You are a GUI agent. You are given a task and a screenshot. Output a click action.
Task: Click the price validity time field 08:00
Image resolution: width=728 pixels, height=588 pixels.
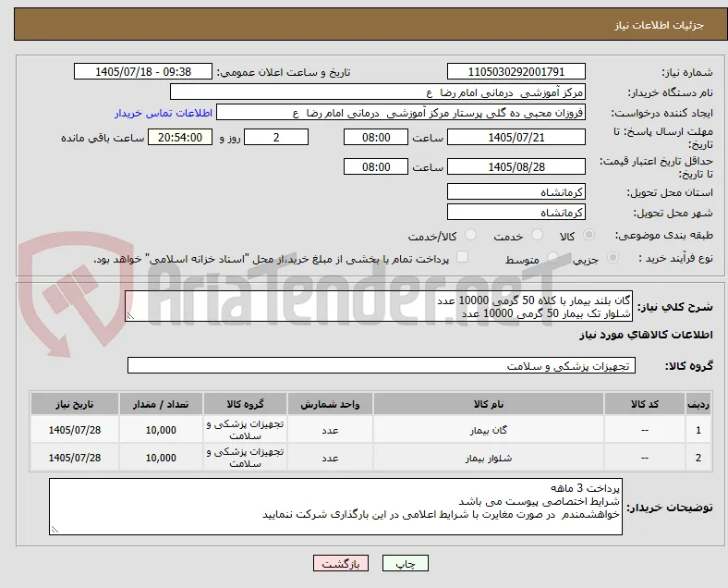click(x=376, y=166)
